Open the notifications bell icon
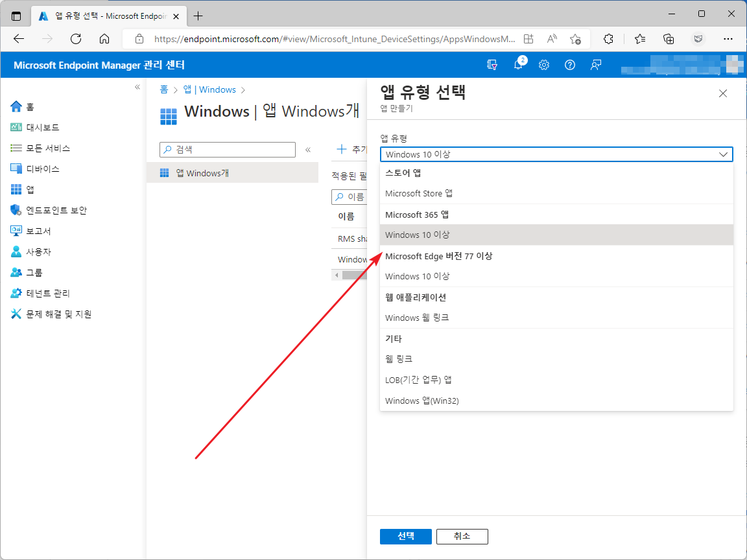Image resolution: width=747 pixels, height=560 pixels. 518,65
